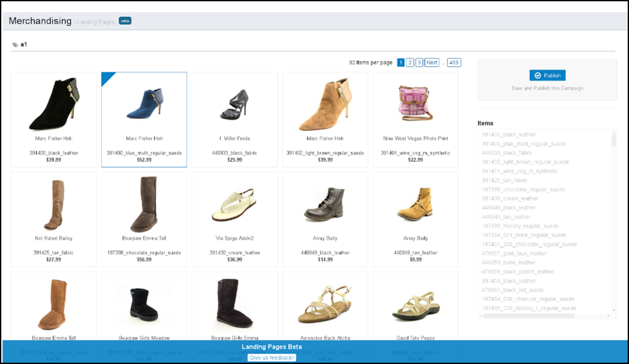Click 391400_black_leather in Items list
This screenshot has height=364, width=629.
509,135
